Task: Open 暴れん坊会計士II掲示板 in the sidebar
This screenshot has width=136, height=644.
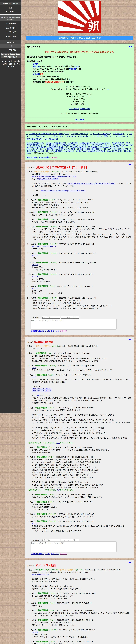Action: click(x=11, y=64)
